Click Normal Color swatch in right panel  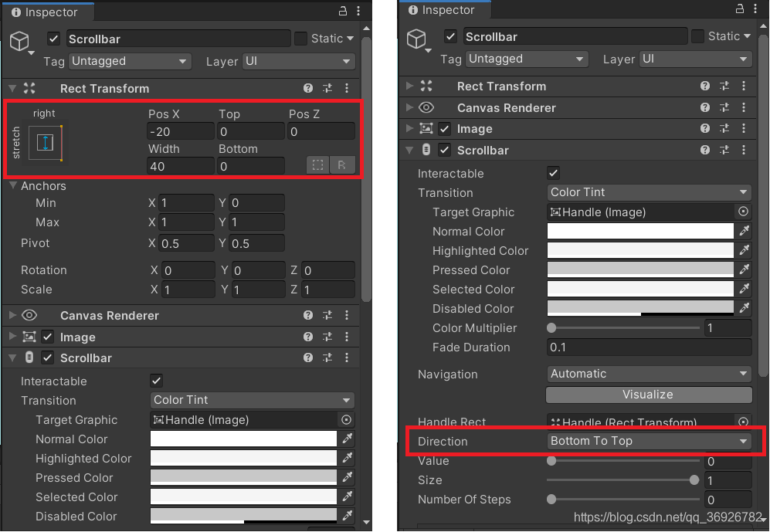pos(640,231)
